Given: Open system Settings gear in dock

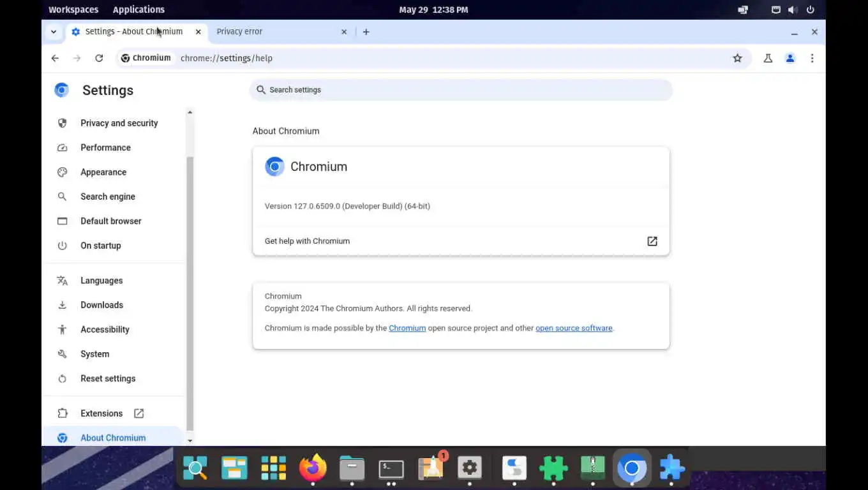Looking at the screenshot, I should pos(470,468).
